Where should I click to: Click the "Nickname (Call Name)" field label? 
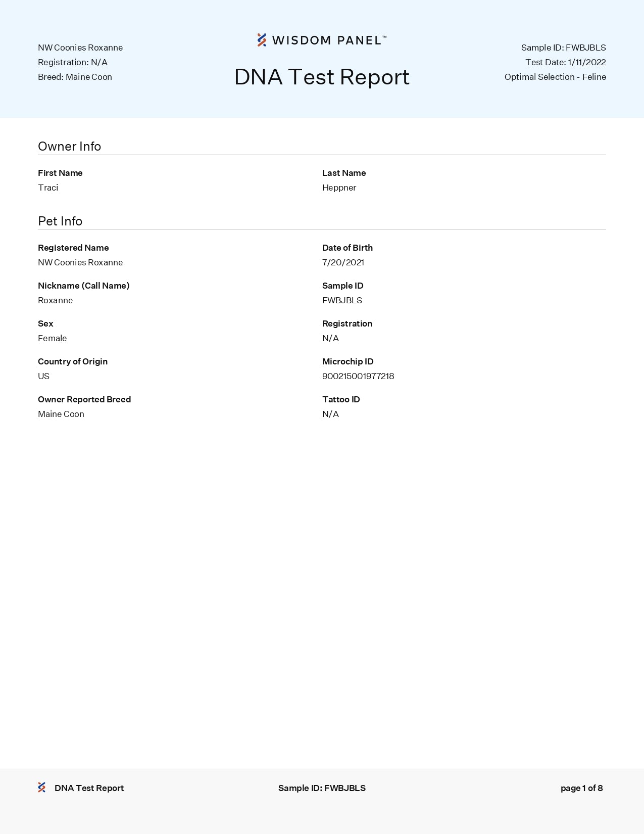coord(83,286)
